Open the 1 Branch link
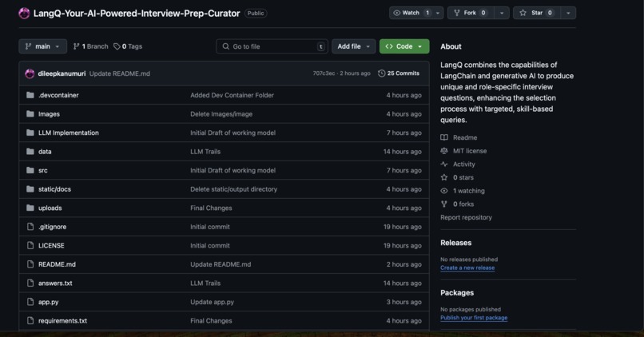 (90, 46)
